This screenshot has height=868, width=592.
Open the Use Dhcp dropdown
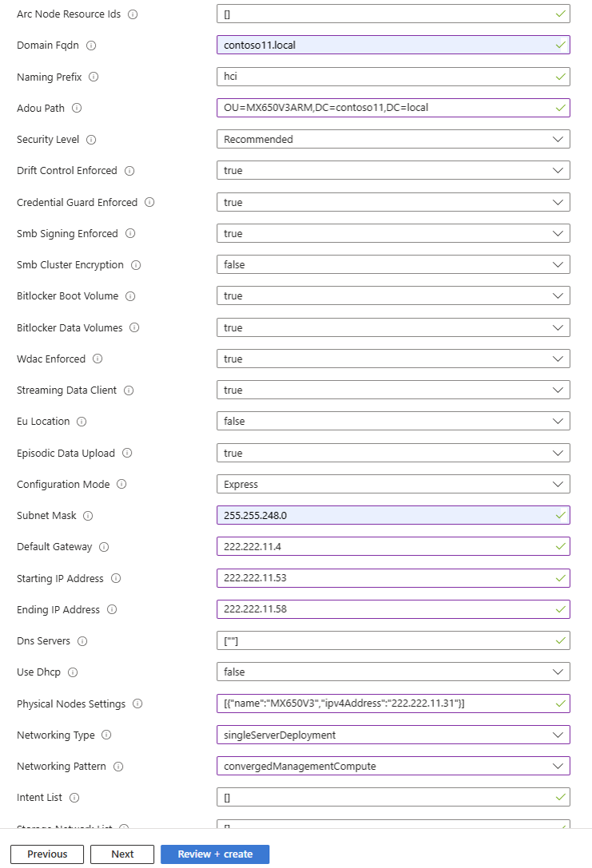[393, 672]
